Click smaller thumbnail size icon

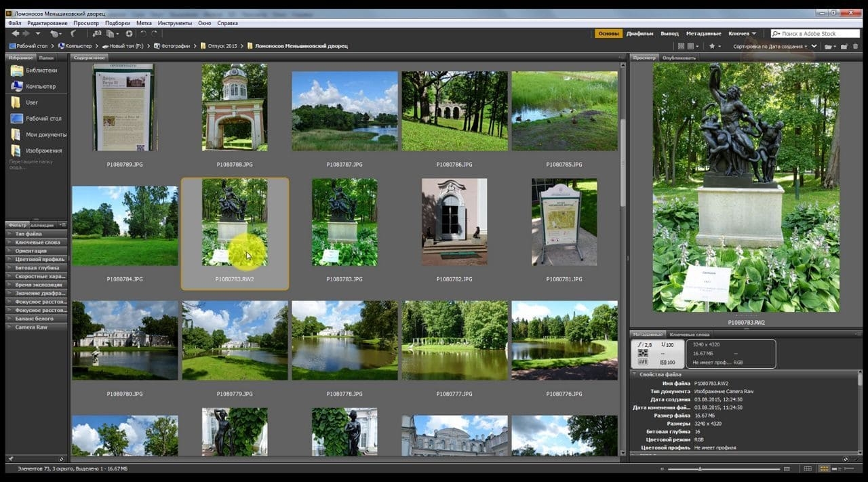662,468
